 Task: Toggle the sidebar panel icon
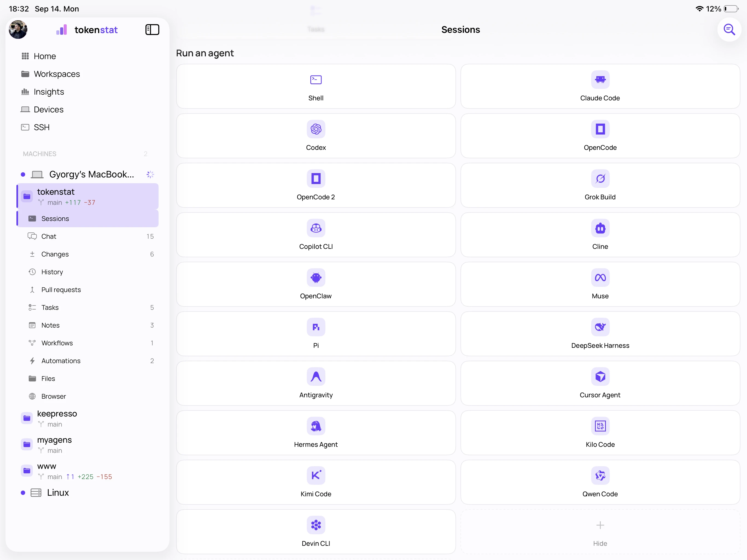pyautogui.click(x=152, y=30)
